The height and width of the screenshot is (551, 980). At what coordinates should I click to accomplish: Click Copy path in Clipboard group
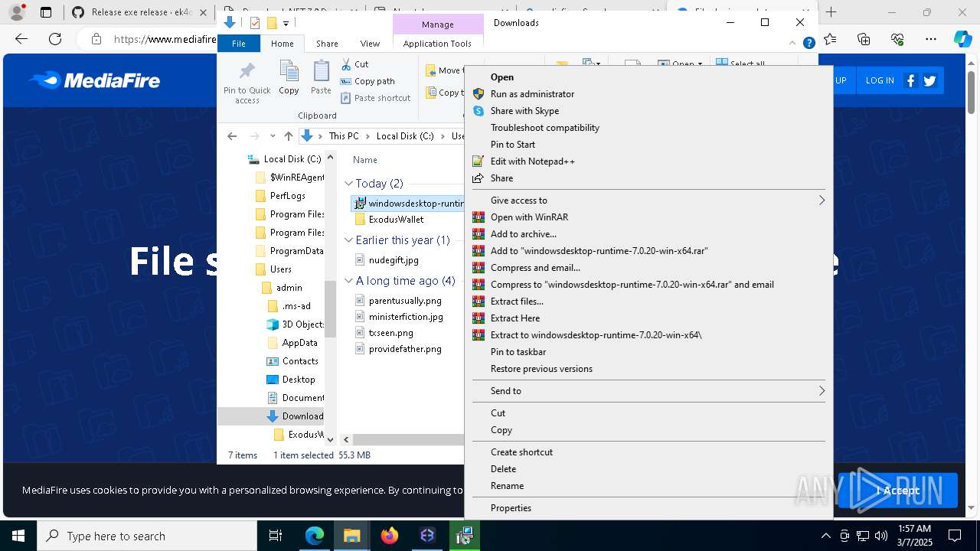(367, 81)
